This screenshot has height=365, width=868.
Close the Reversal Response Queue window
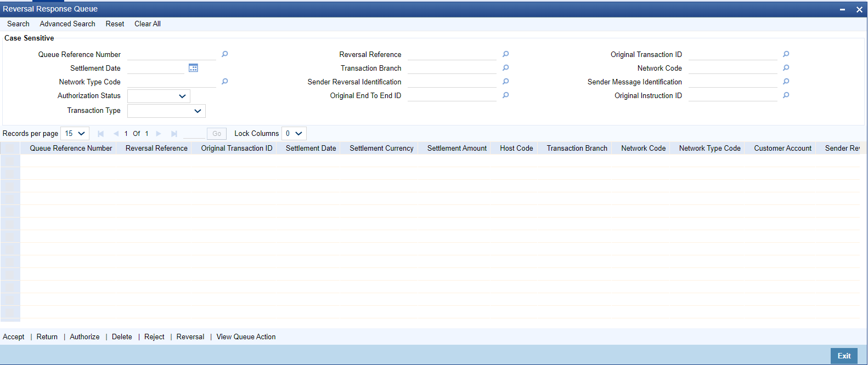coord(859,9)
